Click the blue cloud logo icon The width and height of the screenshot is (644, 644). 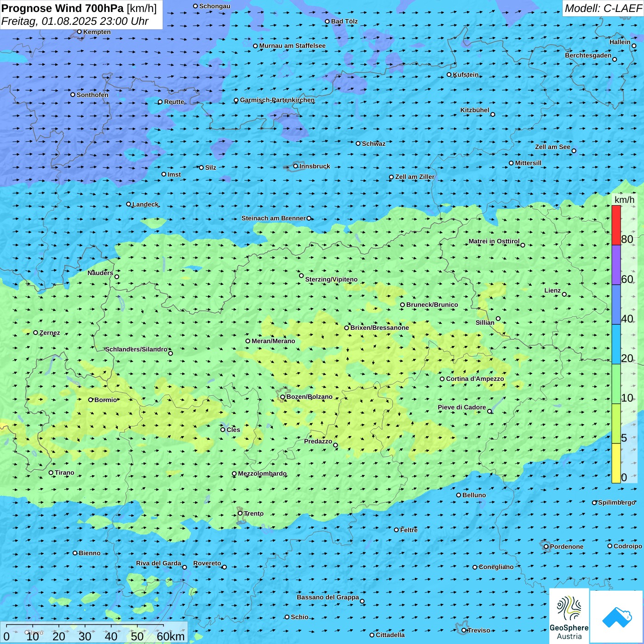617,617
